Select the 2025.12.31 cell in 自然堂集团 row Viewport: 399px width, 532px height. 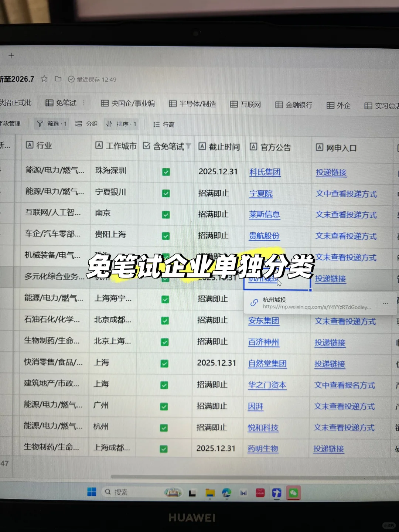(x=216, y=363)
